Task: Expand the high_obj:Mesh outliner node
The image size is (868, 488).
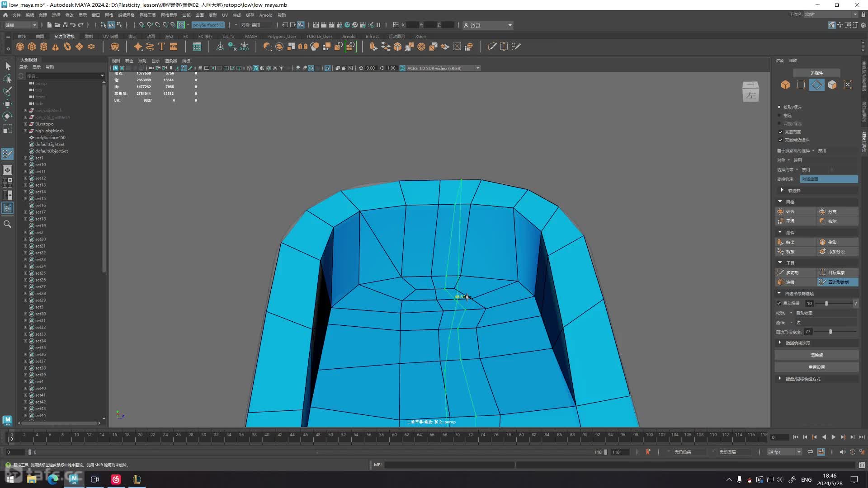Action: click(26, 131)
